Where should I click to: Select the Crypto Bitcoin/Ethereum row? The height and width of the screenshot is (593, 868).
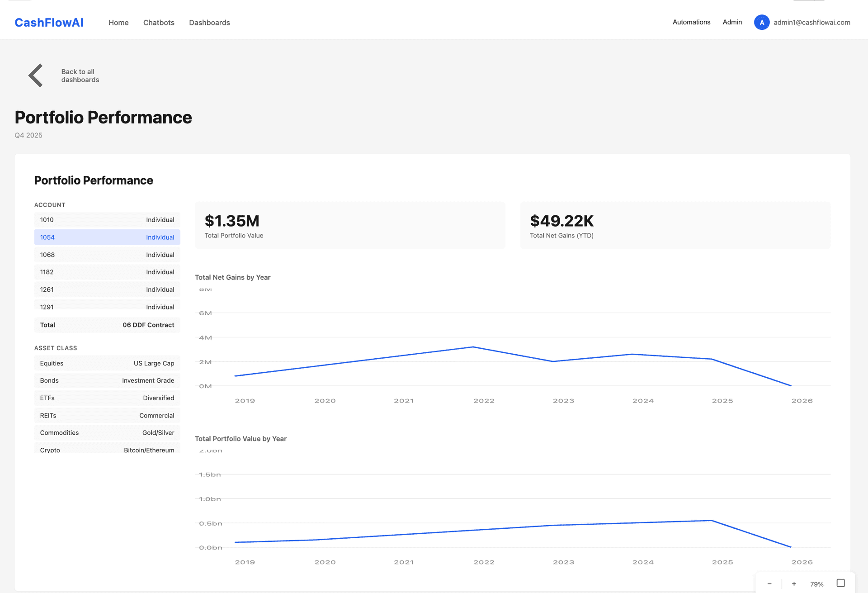(x=107, y=450)
